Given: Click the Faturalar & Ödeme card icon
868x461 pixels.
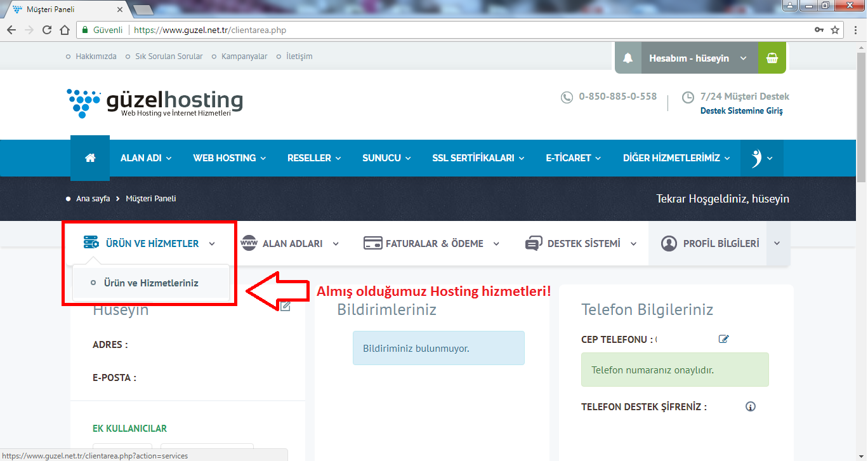Looking at the screenshot, I should (372, 243).
